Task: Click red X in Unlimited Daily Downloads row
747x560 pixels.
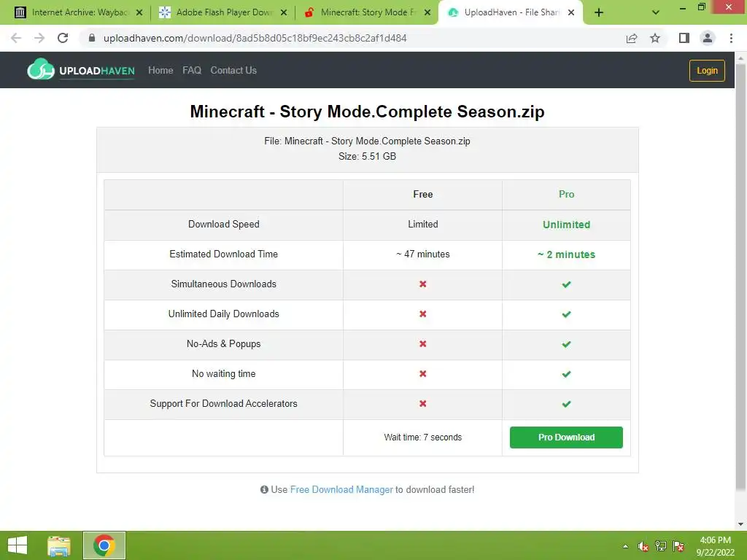Action: (422, 314)
